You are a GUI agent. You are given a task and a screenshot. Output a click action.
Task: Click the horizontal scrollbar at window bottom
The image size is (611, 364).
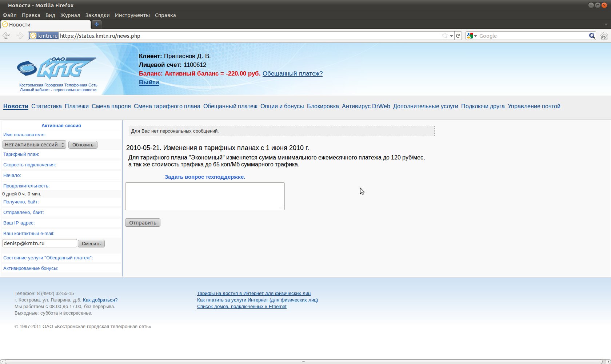click(304, 361)
